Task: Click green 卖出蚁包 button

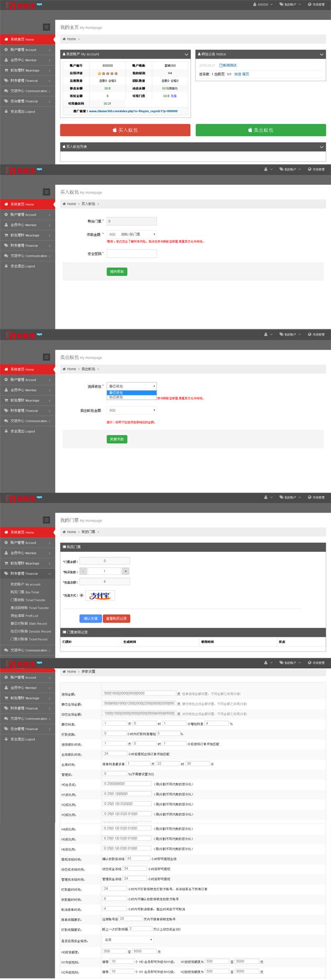Action: click(261, 130)
